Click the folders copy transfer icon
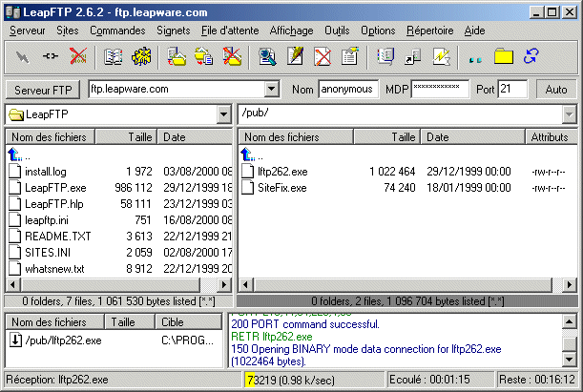The width and height of the screenshot is (583, 392). point(204,56)
